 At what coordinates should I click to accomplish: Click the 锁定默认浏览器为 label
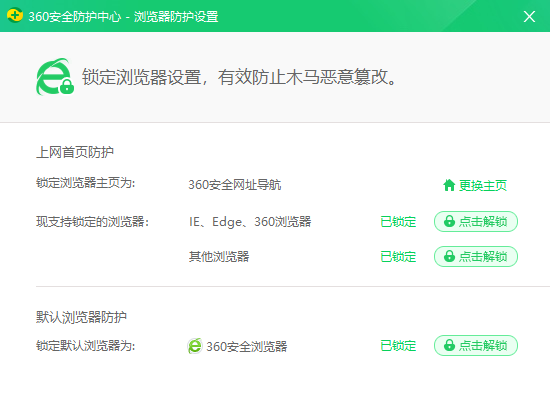pos(86,346)
